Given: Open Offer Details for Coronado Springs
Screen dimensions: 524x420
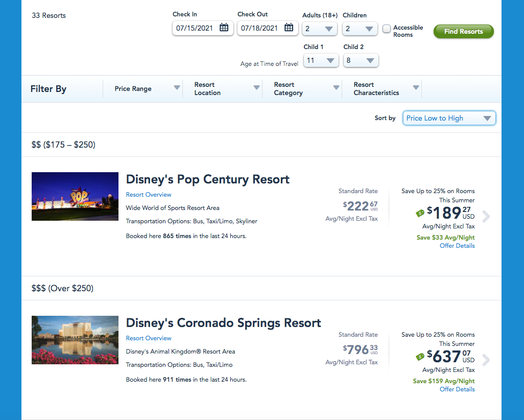Looking at the screenshot, I should coord(457,389).
